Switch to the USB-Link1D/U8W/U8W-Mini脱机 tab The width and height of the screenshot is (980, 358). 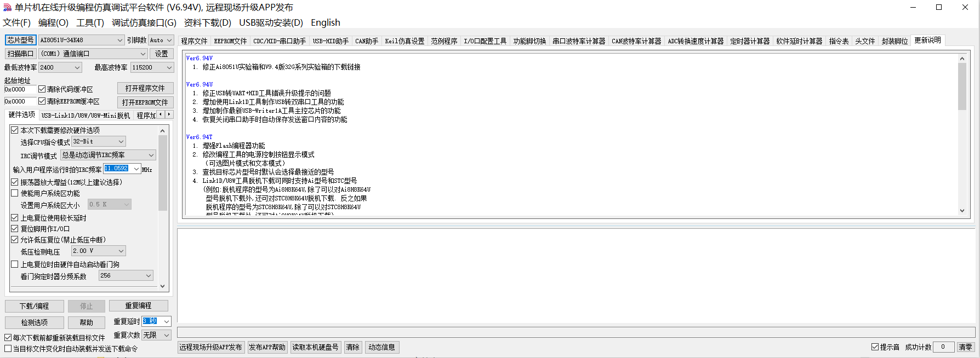pyautogui.click(x=86, y=116)
